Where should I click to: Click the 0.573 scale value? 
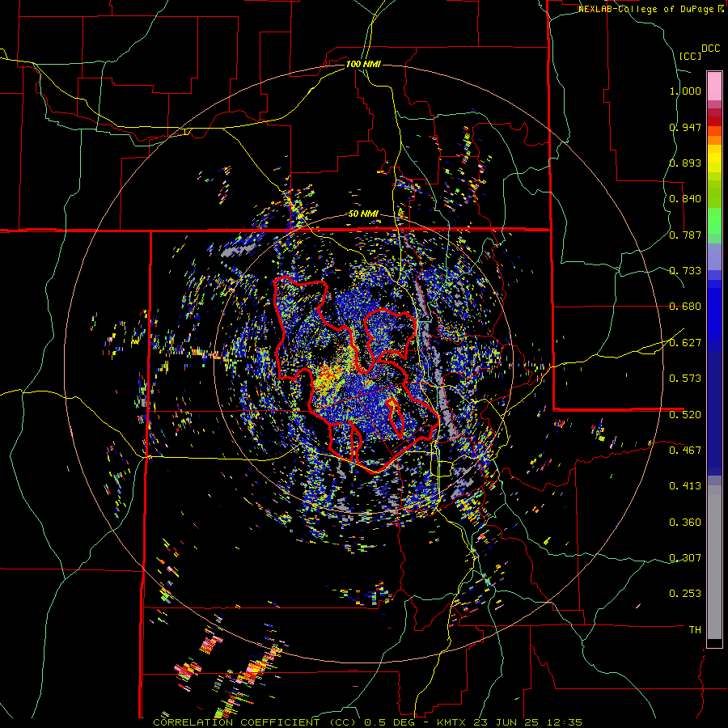(685, 379)
